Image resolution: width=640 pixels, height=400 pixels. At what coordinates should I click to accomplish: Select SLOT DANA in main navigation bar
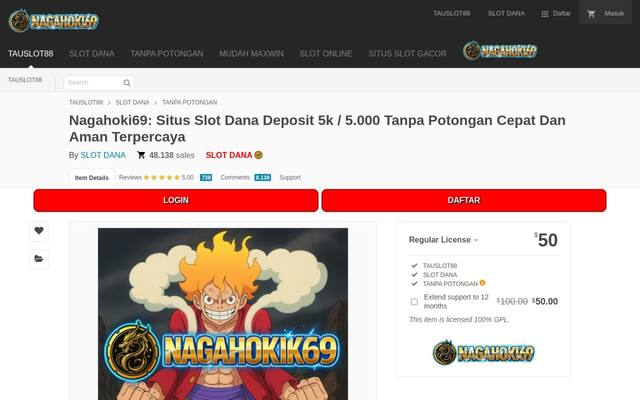(92, 53)
